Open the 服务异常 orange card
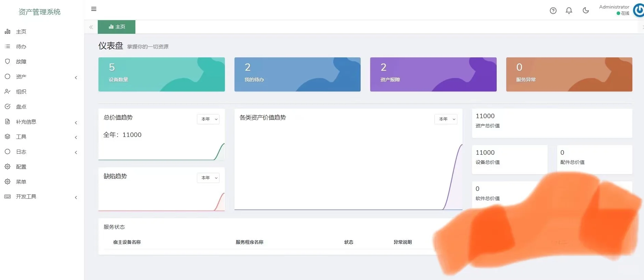The width and height of the screenshot is (644, 280). coord(569,74)
